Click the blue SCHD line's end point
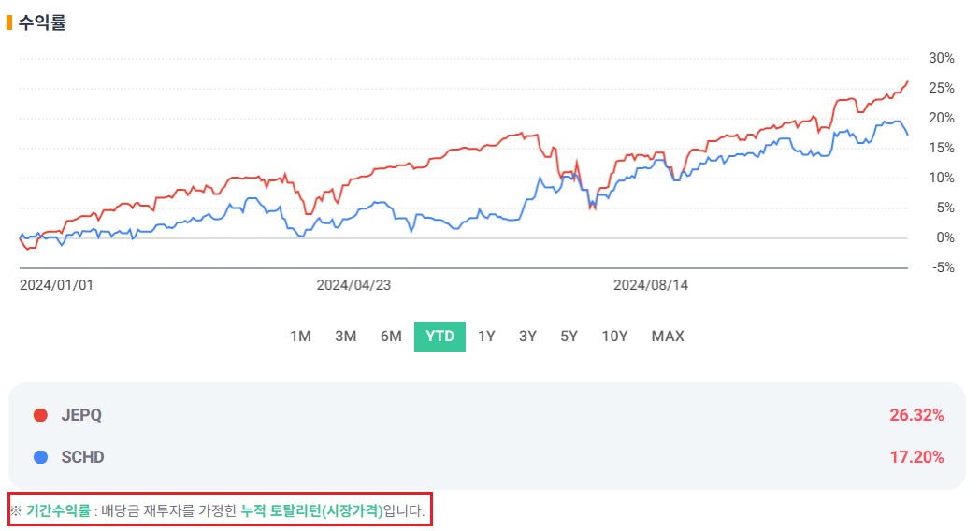Screen dimensions: 980x531 [907, 135]
